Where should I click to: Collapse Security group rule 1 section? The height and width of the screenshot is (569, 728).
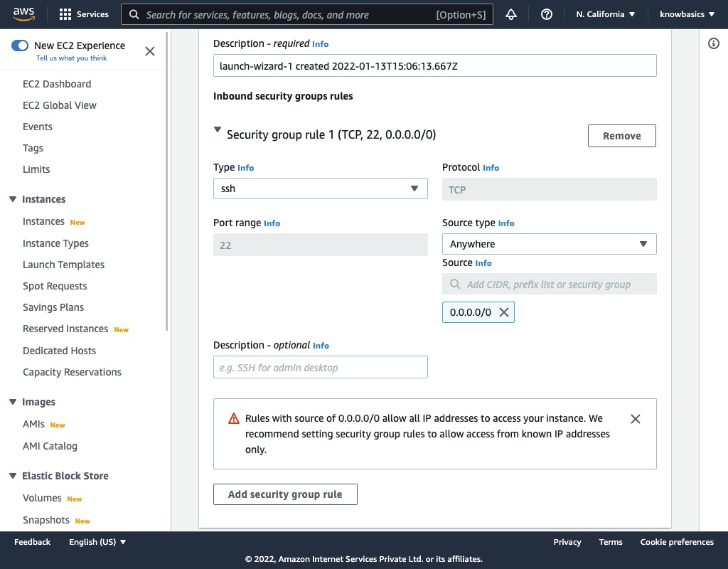218,129
